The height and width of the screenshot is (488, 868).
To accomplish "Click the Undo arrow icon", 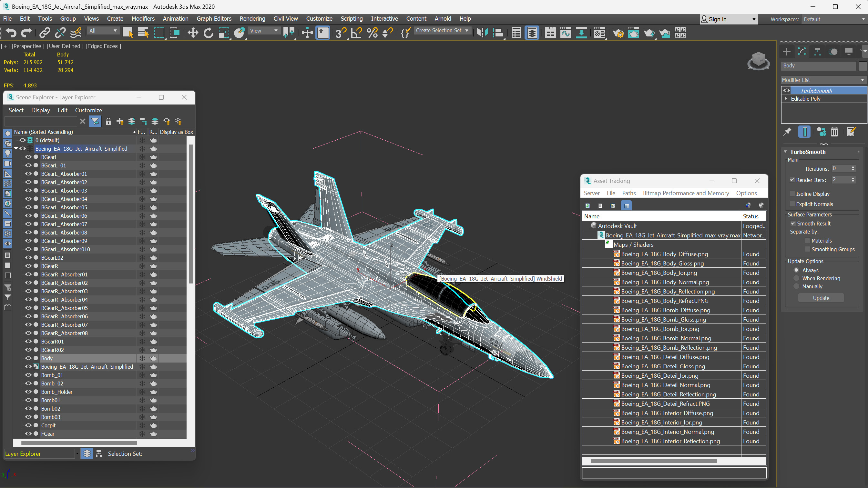I will 11,33.
